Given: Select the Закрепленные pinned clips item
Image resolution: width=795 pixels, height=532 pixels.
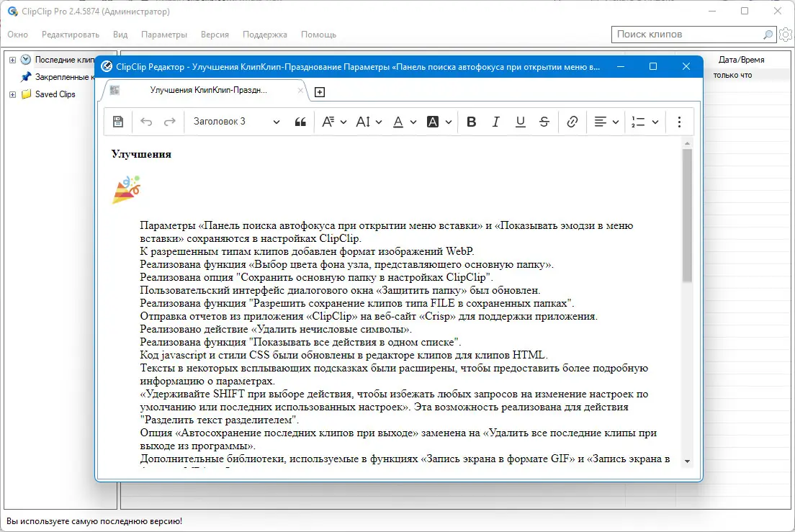Looking at the screenshot, I should (64, 77).
